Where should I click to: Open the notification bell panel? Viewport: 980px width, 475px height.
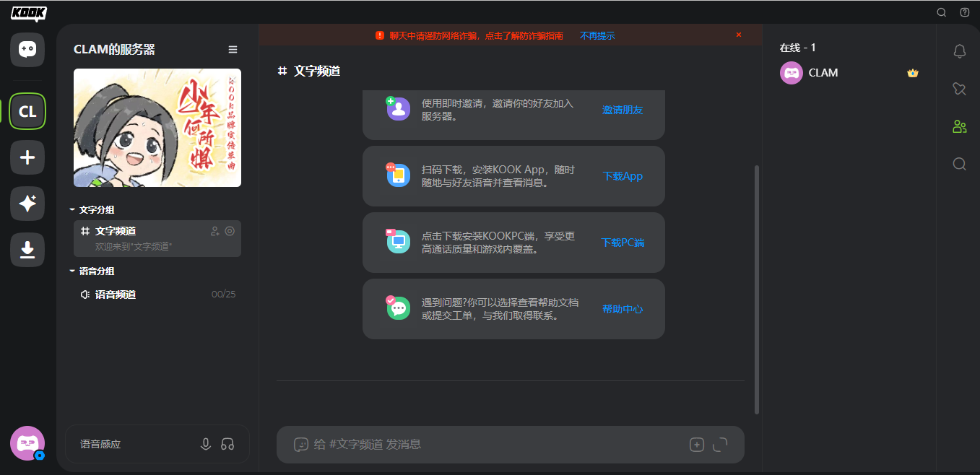[959, 51]
